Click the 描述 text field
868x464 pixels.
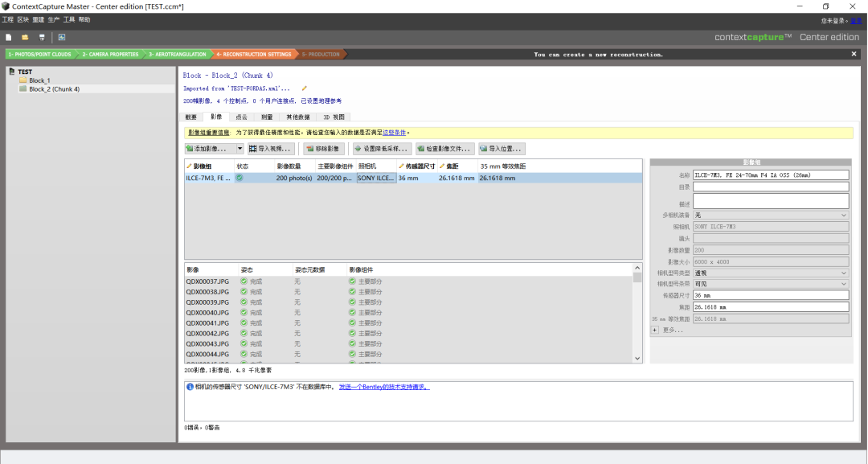click(771, 201)
